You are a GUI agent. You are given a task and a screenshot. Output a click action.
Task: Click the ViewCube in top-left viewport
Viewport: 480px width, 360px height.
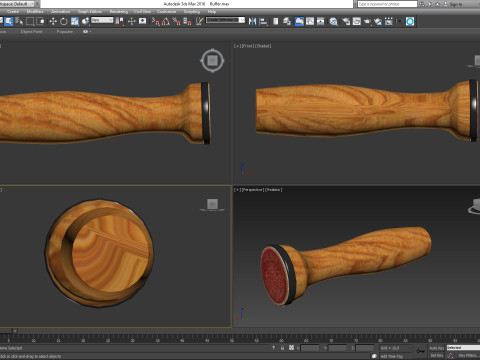(212, 61)
